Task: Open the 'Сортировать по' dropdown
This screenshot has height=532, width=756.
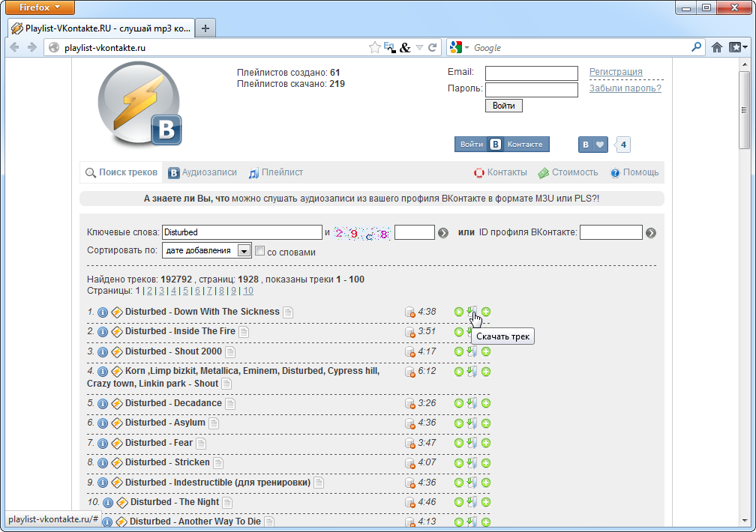Action: tap(206, 250)
